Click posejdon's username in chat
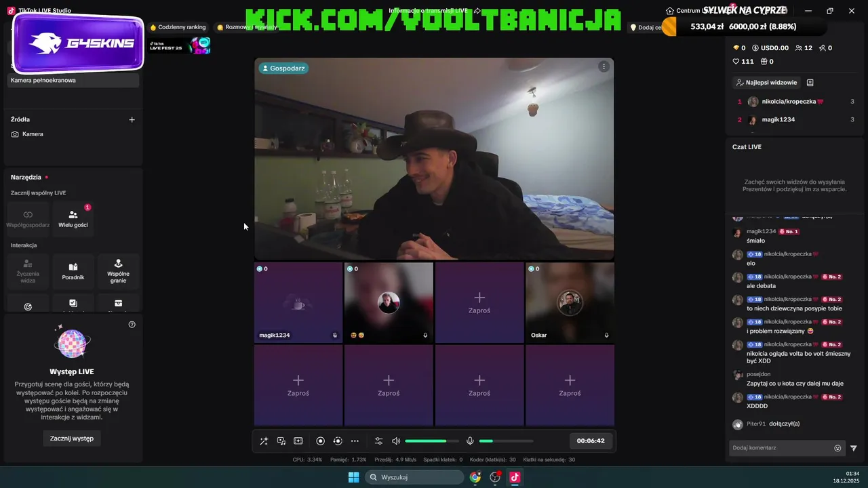The width and height of the screenshot is (868, 488). click(x=758, y=374)
